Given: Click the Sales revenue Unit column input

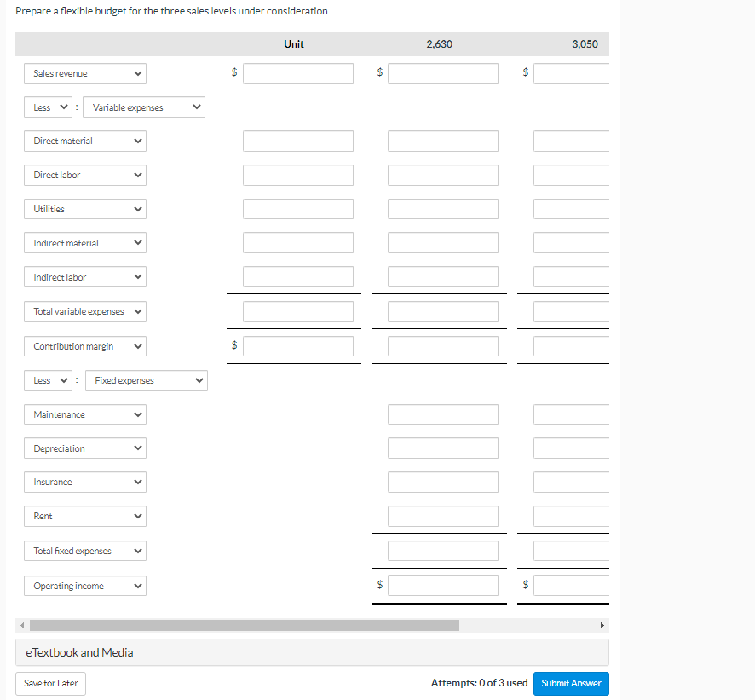Looking at the screenshot, I should [x=298, y=73].
